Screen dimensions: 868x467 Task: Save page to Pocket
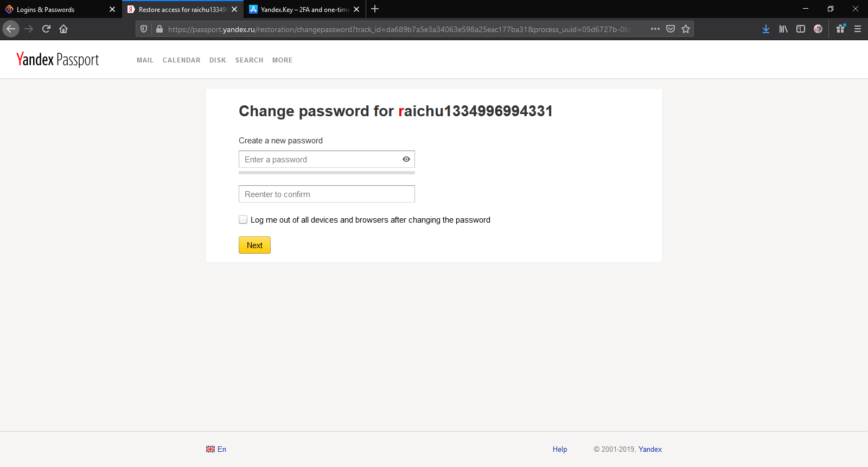tap(671, 29)
